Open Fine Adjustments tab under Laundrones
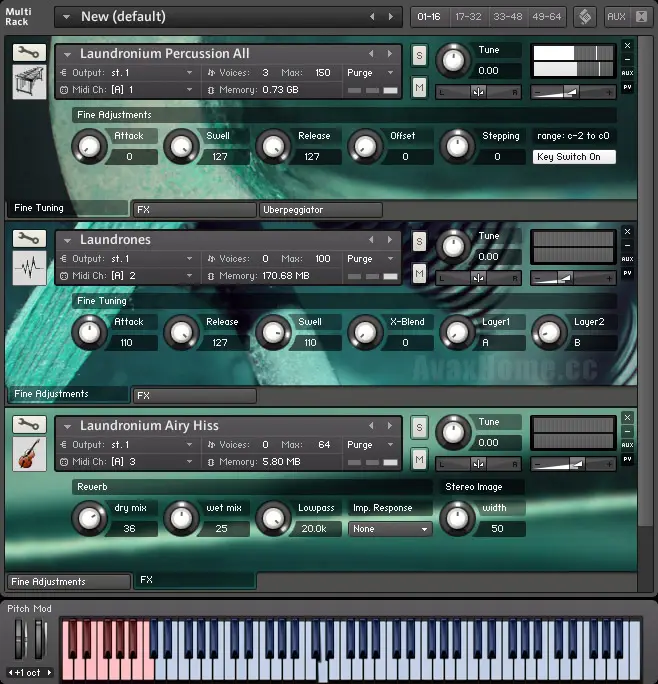This screenshot has width=658, height=684. pos(68,394)
